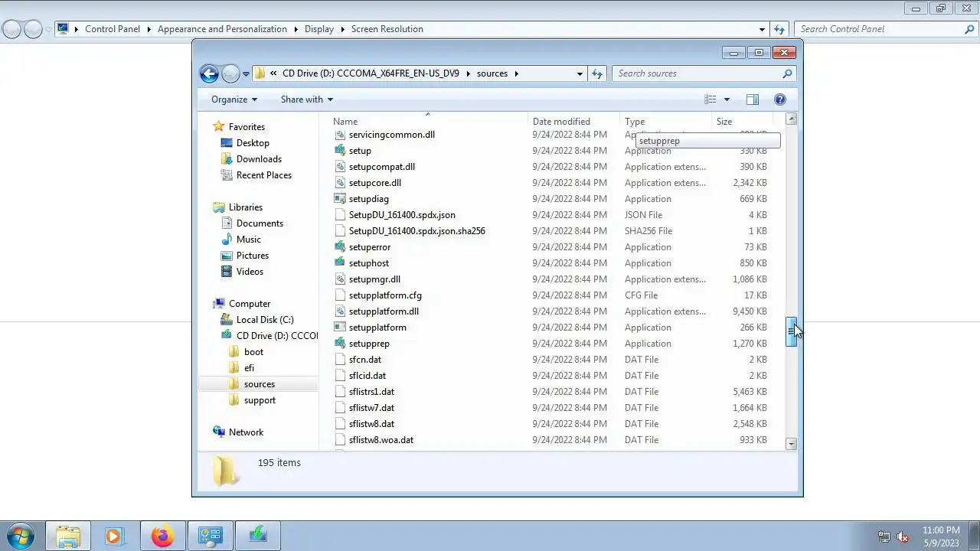The width and height of the screenshot is (980, 551).
Task: Open the view options dropdown arrow
Action: pos(727,99)
